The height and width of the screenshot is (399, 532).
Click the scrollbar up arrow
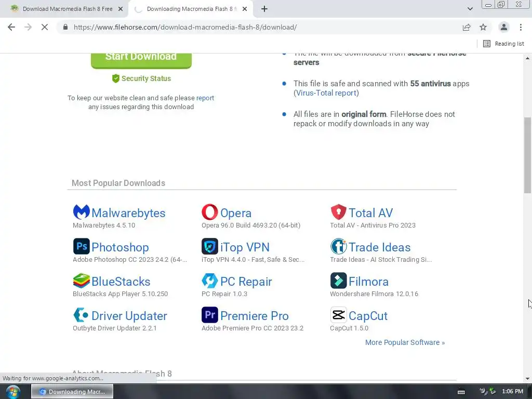528,58
